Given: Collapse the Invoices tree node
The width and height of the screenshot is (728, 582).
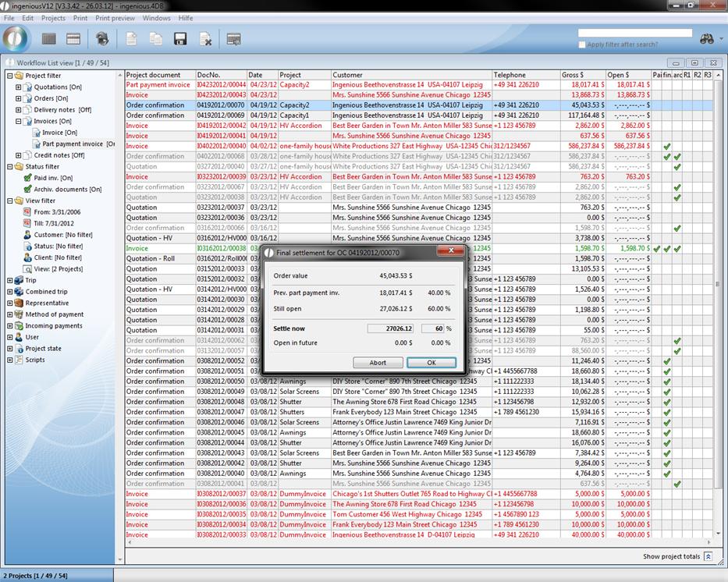Looking at the screenshot, I should pyautogui.click(x=19, y=121).
